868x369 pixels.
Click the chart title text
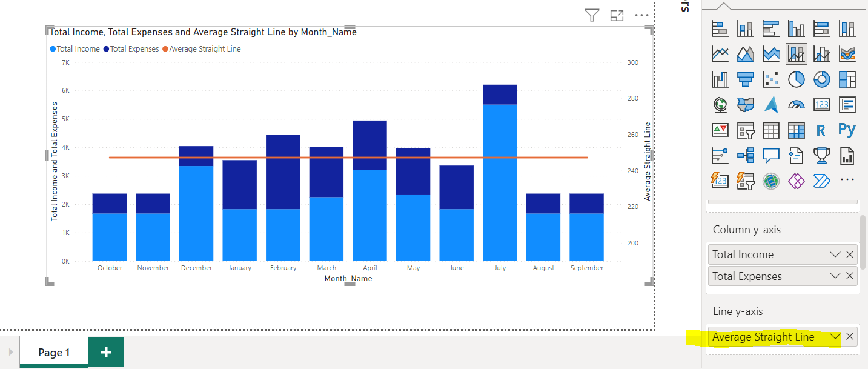pyautogui.click(x=203, y=32)
